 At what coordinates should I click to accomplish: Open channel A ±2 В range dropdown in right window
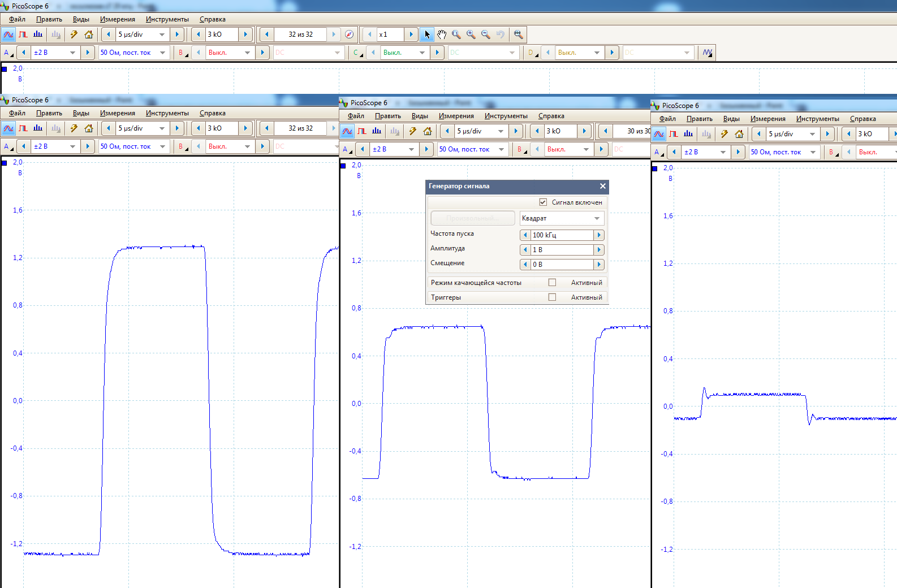click(723, 152)
